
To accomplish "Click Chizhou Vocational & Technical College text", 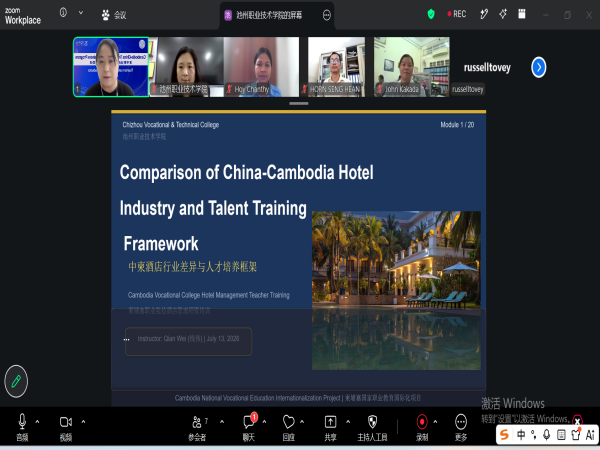I will [x=171, y=125].
